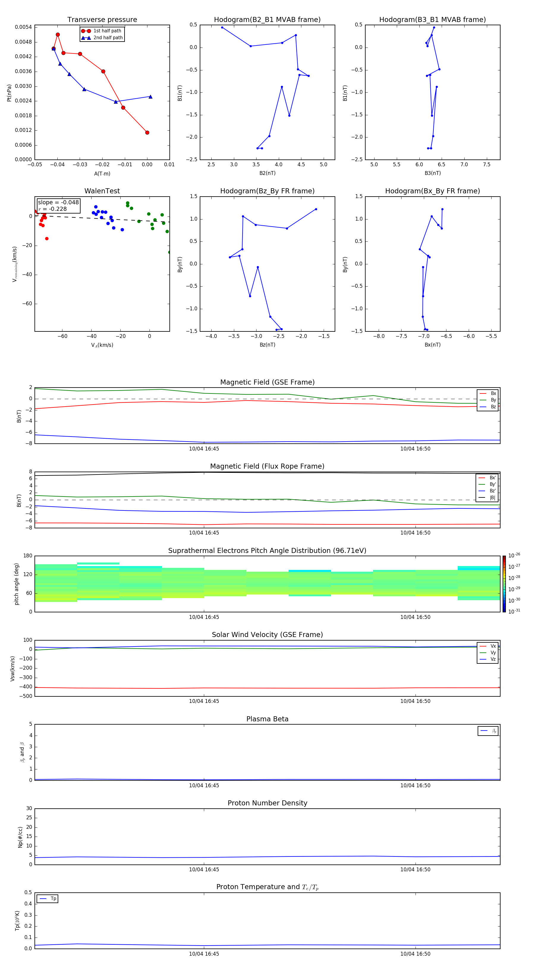Click the 'Magnetic Field (GSE Frame)' title
535x980 pixels.
click(267, 382)
